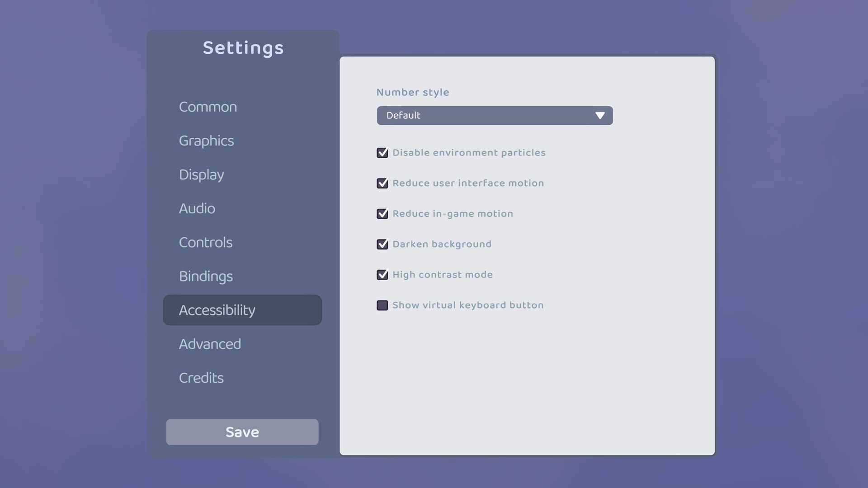
Task: Select the Audio settings tab
Action: tap(197, 209)
